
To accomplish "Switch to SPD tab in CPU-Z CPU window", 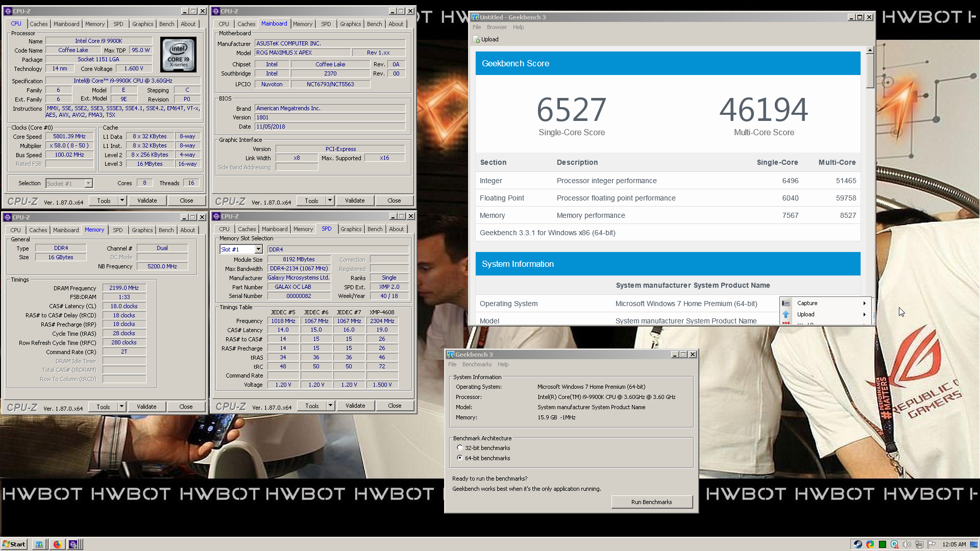I will pos(118,24).
